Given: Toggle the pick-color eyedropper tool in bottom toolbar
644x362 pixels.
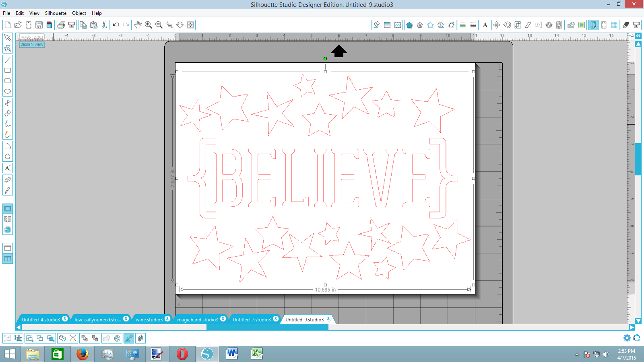Looking at the screenshot, I should pyautogui.click(x=129, y=338).
